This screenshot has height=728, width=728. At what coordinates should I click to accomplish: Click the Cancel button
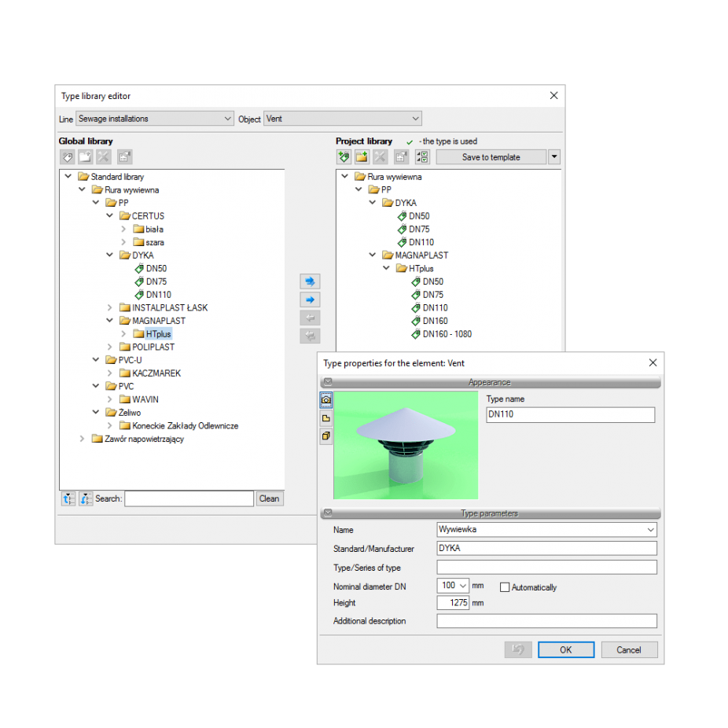(629, 649)
